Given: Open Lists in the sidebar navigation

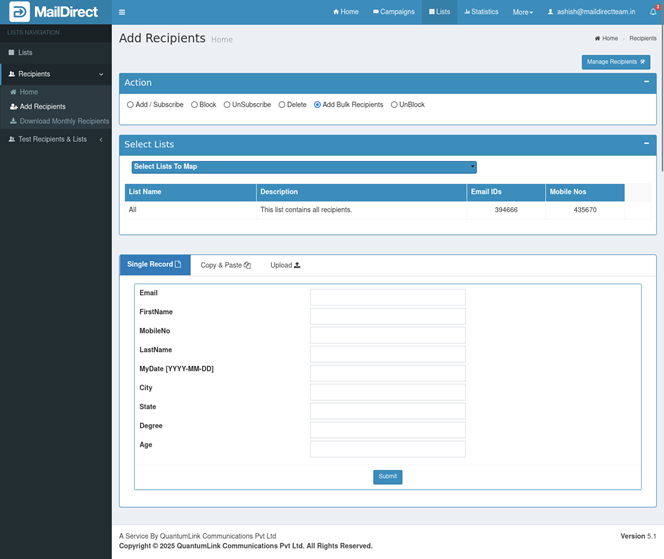Looking at the screenshot, I should point(25,52).
